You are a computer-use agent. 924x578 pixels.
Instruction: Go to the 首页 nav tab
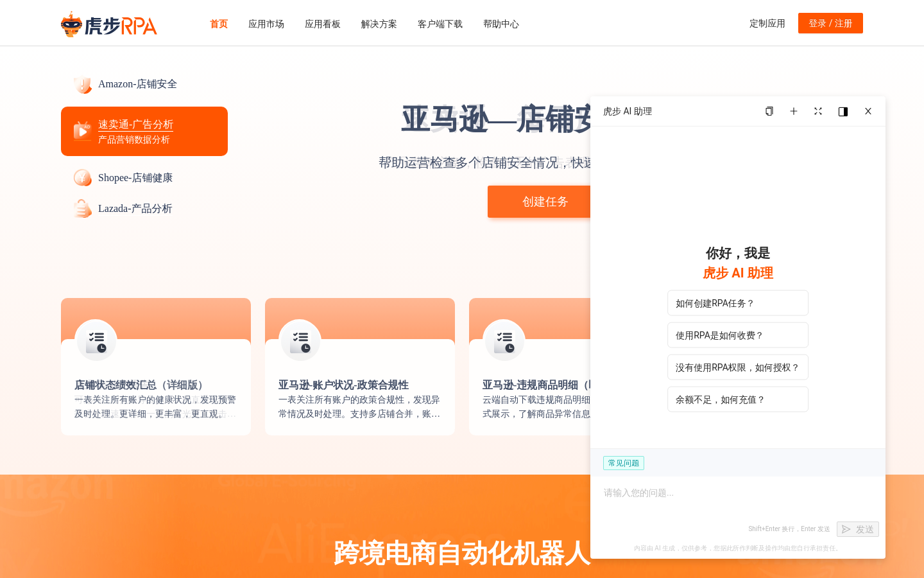(x=219, y=24)
